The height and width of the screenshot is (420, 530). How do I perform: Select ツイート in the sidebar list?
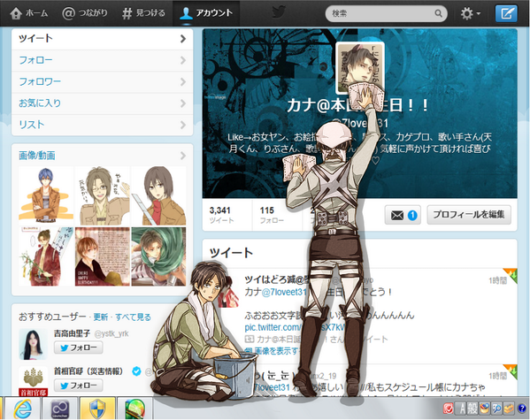[x=102, y=39]
